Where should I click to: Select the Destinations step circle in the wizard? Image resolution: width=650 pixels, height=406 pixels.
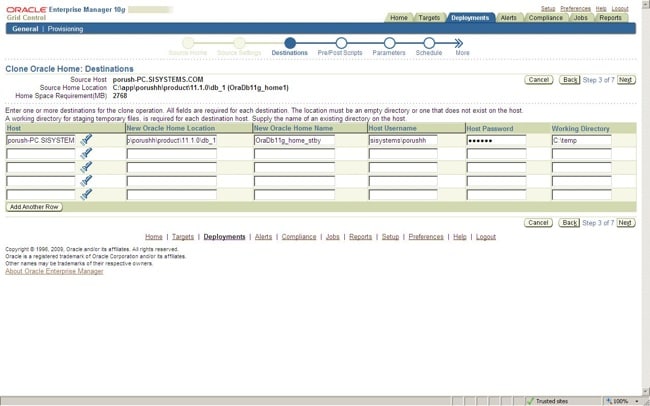(x=290, y=43)
